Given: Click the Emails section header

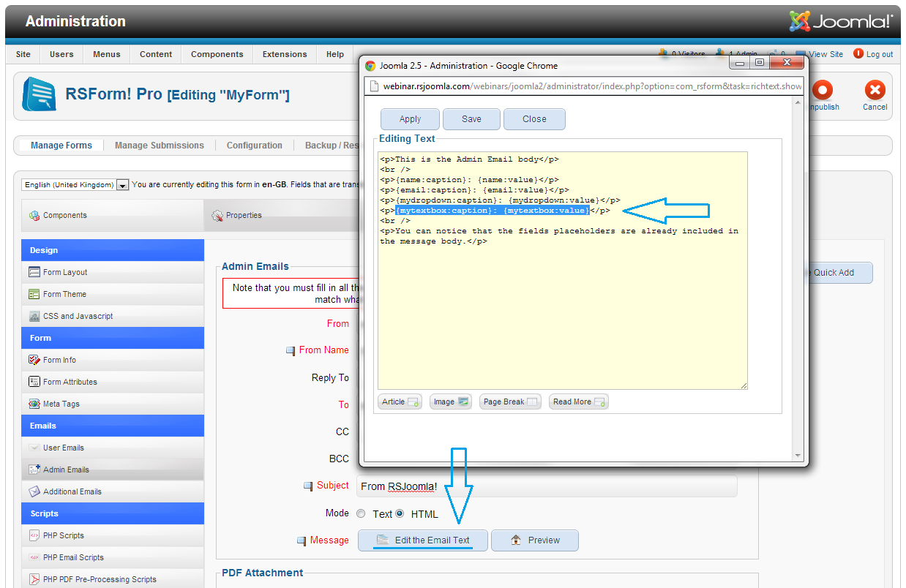Looking at the screenshot, I should coord(113,426).
